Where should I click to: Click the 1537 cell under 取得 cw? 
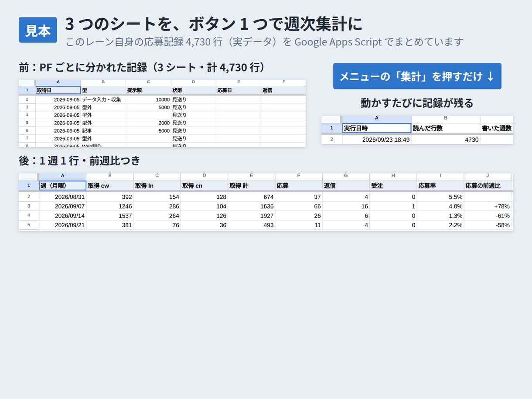110,216
